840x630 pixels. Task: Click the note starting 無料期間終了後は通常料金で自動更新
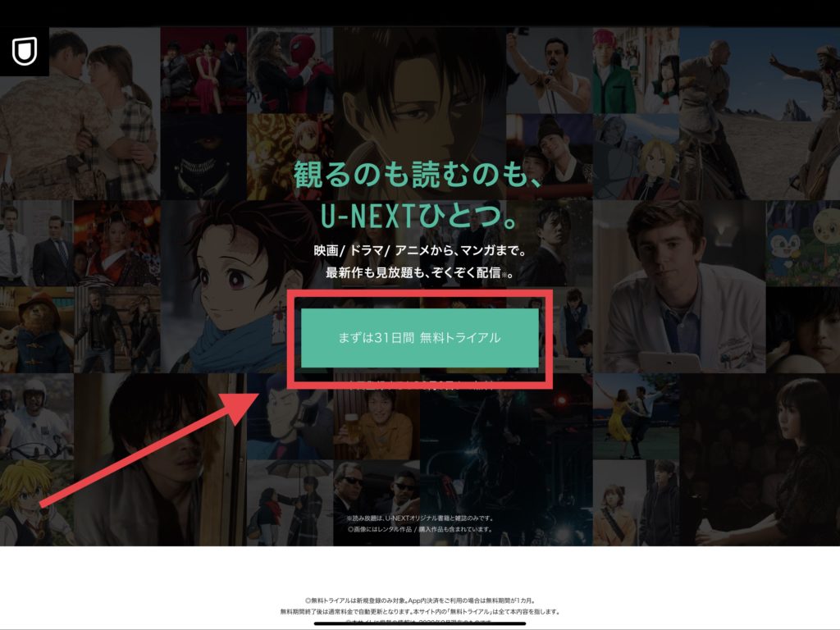click(x=420, y=612)
